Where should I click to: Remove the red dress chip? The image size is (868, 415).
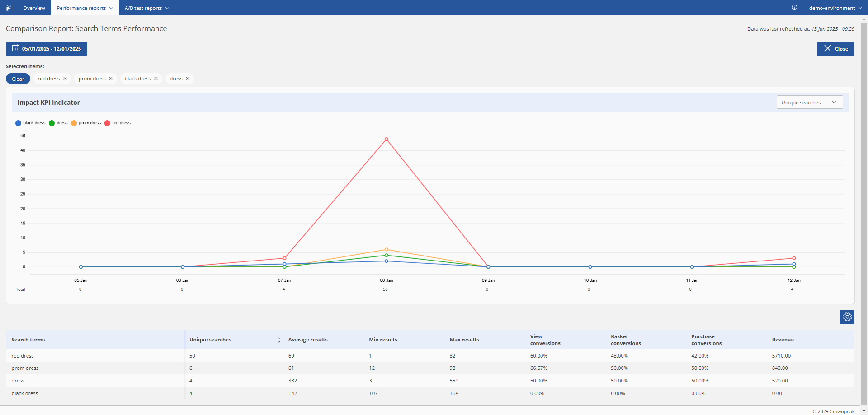coord(65,79)
